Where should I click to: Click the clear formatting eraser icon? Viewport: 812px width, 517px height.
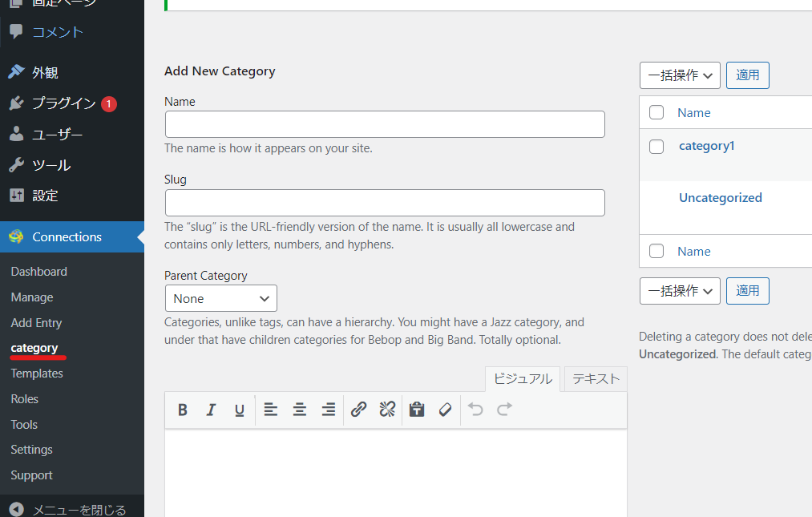445,410
